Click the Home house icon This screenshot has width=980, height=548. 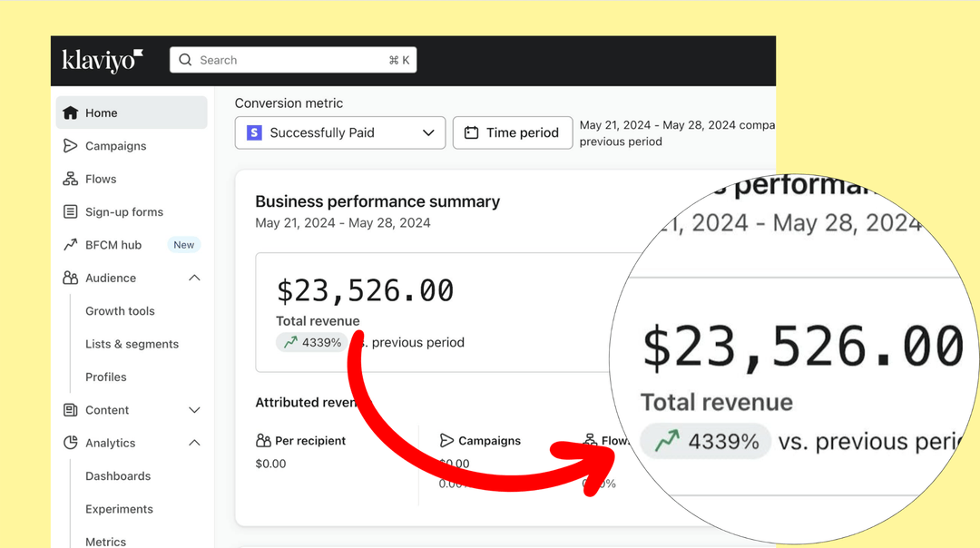[x=70, y=113]
